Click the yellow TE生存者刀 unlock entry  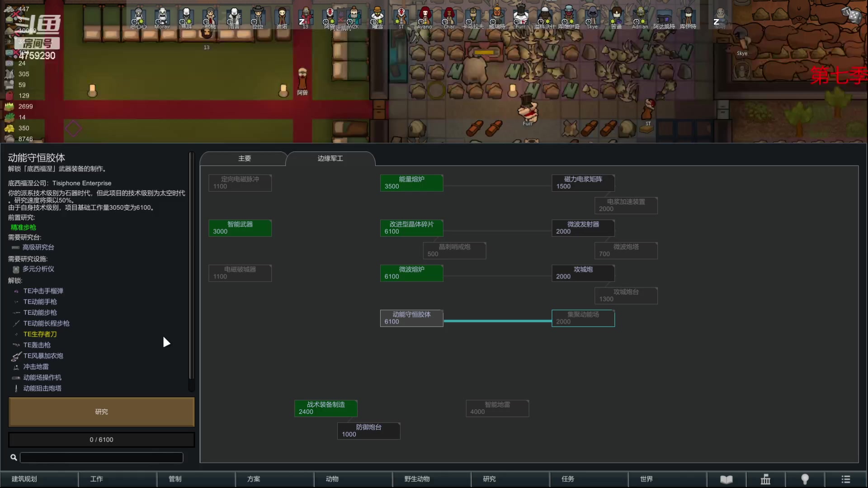[40, 334]
